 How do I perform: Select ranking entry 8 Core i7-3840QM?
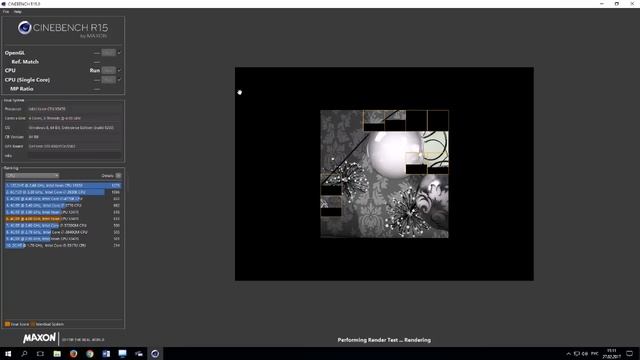click(x=63, y=232)
